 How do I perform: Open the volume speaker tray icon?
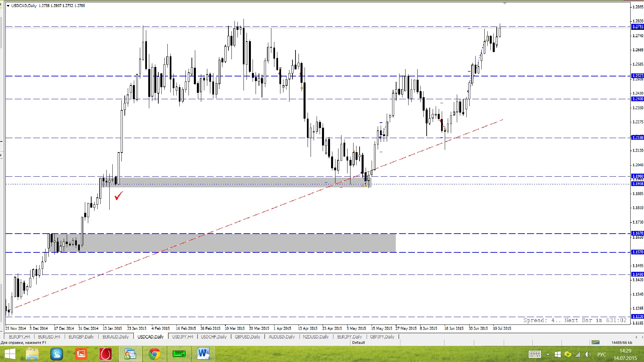tap(588, 354)
